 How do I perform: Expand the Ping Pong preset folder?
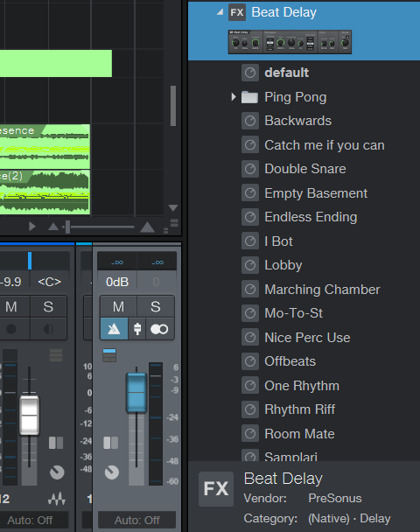click(233, 97)
